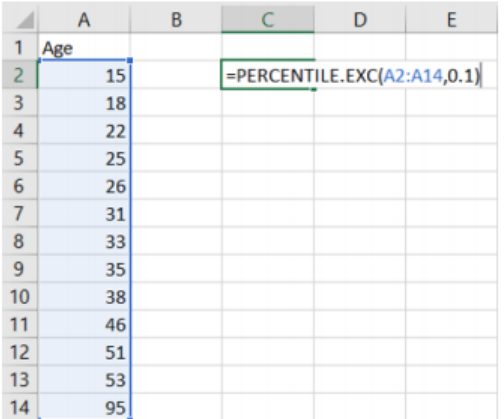Screen dimensions: 504x419
Task: Click the cell containing 18
Action: [84, 102]
